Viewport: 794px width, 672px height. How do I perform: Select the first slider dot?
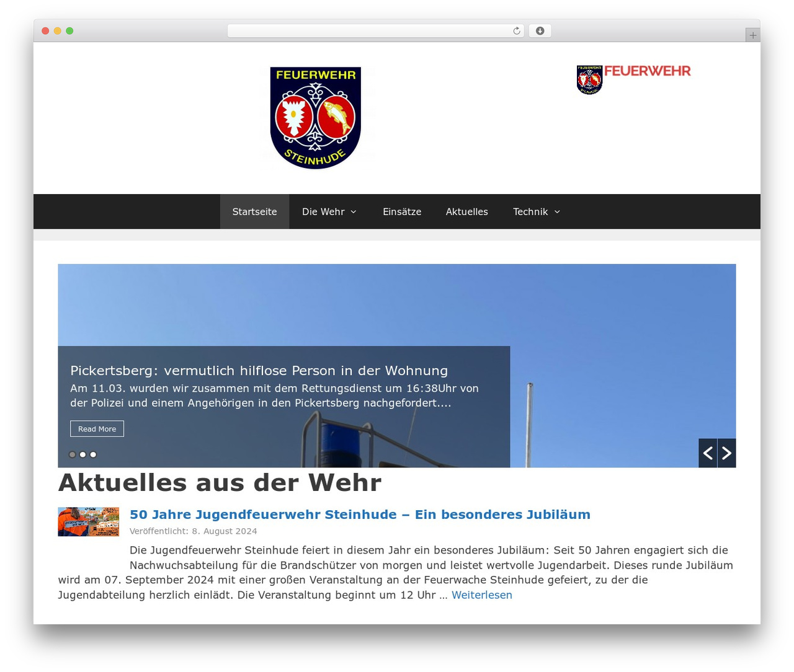[73, 454]
